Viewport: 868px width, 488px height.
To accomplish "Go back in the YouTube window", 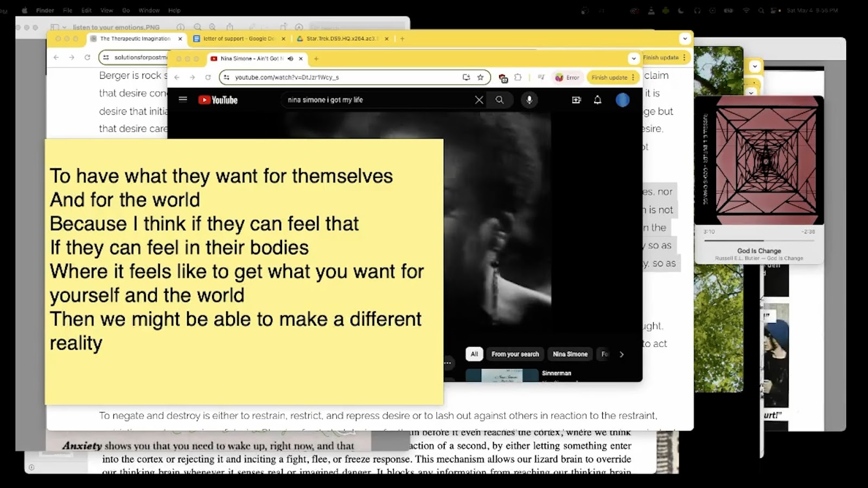I will (177, 78).
